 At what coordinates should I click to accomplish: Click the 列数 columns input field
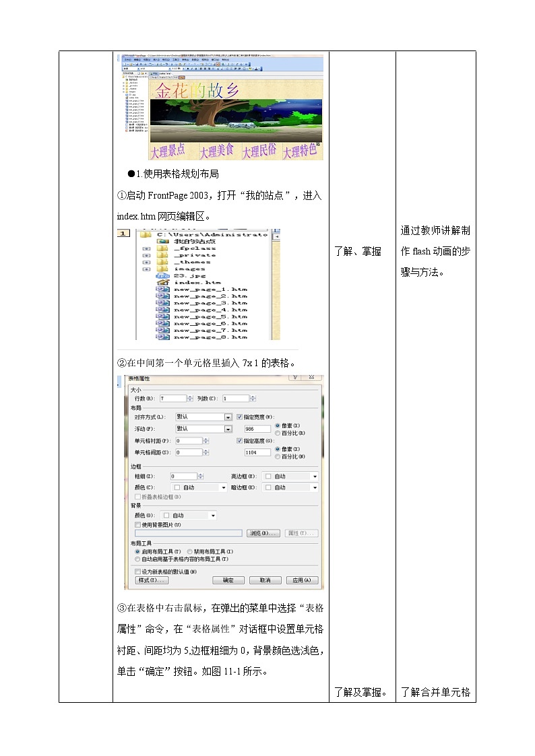point(235,399)
